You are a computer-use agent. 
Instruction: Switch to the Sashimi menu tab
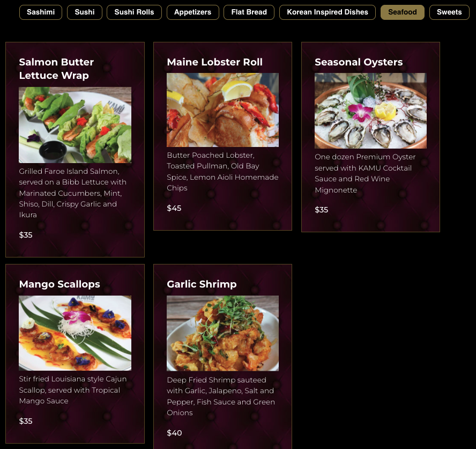41,12
